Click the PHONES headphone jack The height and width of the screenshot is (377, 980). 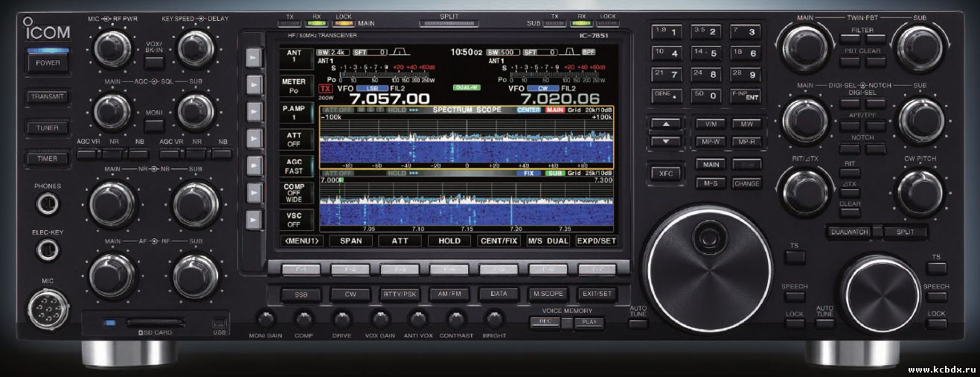48,203
